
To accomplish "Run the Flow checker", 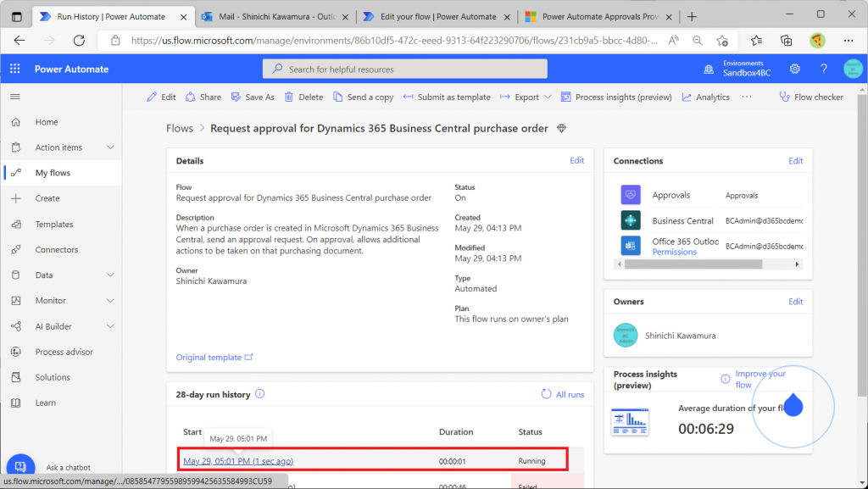I will coord(811,97).
